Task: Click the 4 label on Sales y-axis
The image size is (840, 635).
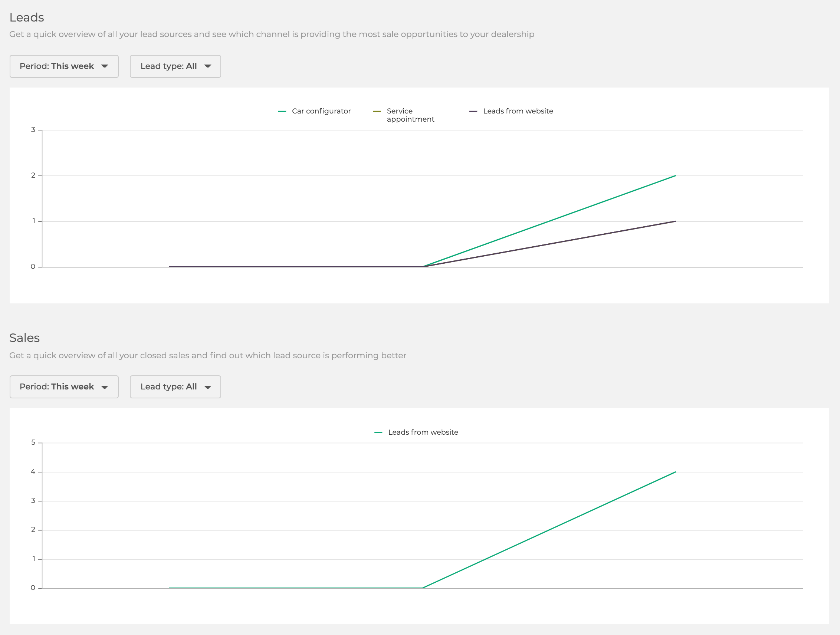Action: (x=33, y=472)
